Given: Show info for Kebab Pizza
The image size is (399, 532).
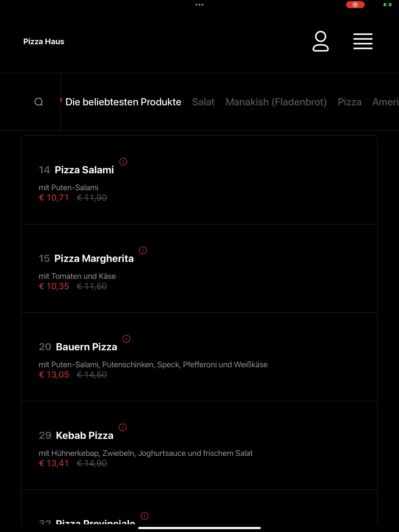Looking at the screenshot, I should pos(123,427).
